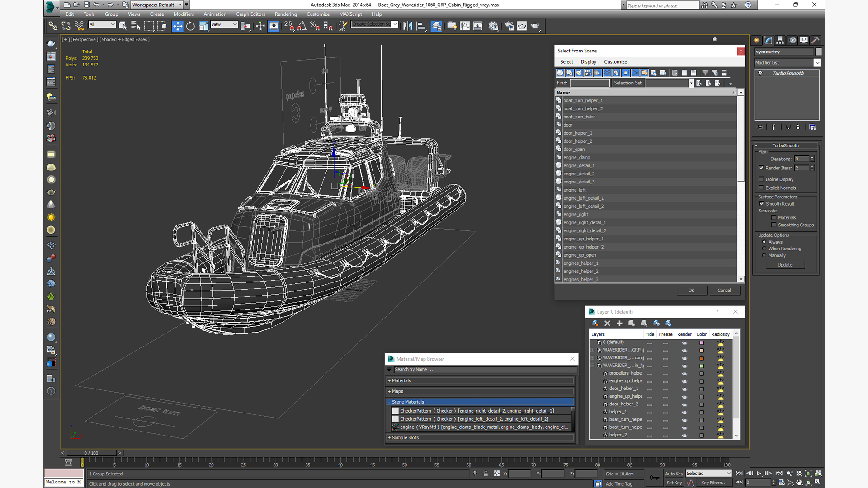Viewport: 868px width, 488px height.
Task: Toggle Display Cameras filter in Select From Scene
Action: tap(588, 73)
